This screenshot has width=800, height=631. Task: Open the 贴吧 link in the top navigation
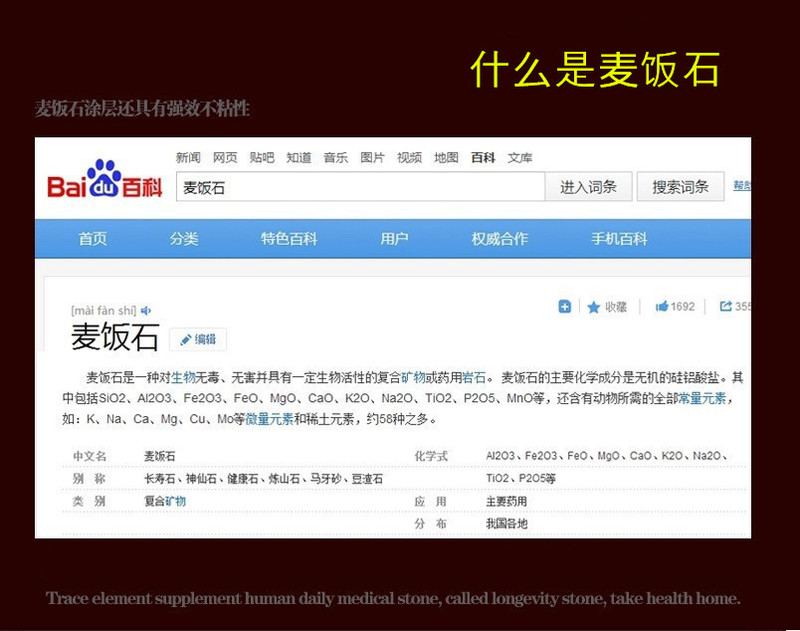pos(262,158)
